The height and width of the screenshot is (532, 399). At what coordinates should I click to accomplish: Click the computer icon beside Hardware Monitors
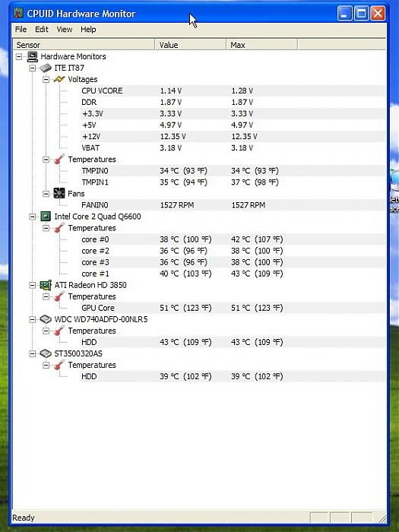(x=32, y=56)
